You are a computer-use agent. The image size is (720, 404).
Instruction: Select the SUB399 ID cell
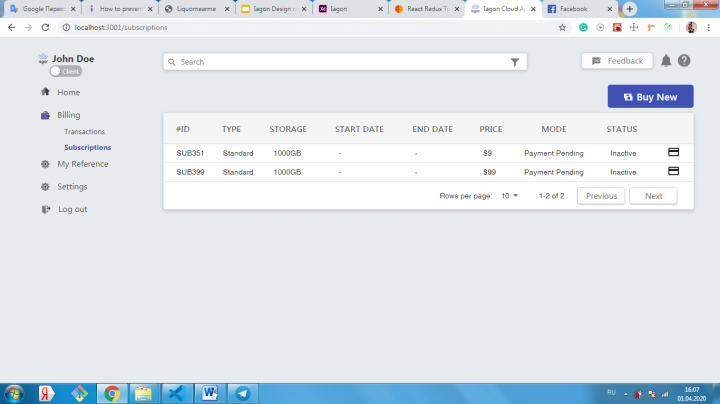coord(190,172)
